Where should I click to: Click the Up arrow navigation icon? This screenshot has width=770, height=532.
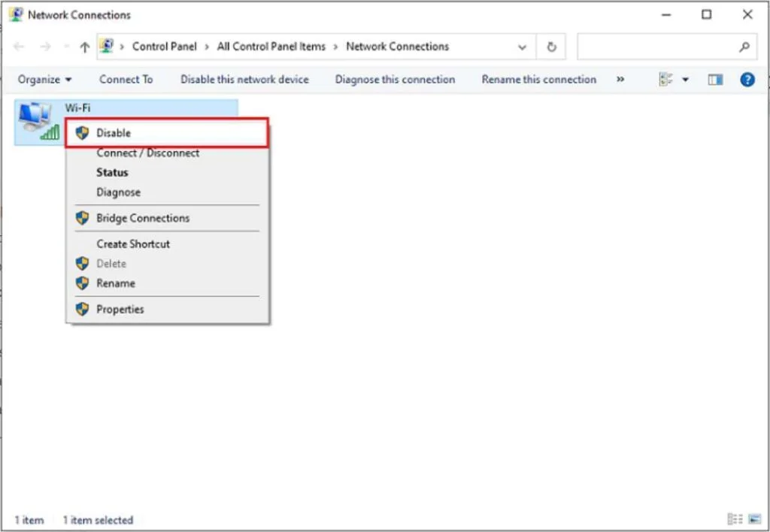coord(84,47)
